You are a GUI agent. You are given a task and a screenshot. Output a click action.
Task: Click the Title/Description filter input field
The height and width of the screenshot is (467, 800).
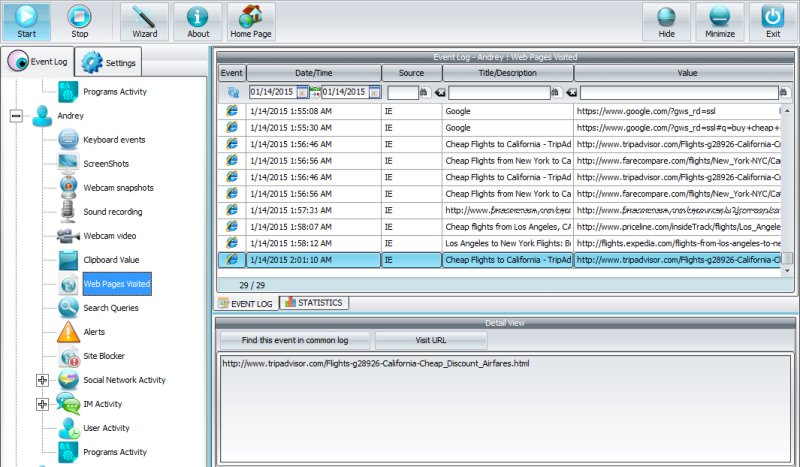(499, 92)
